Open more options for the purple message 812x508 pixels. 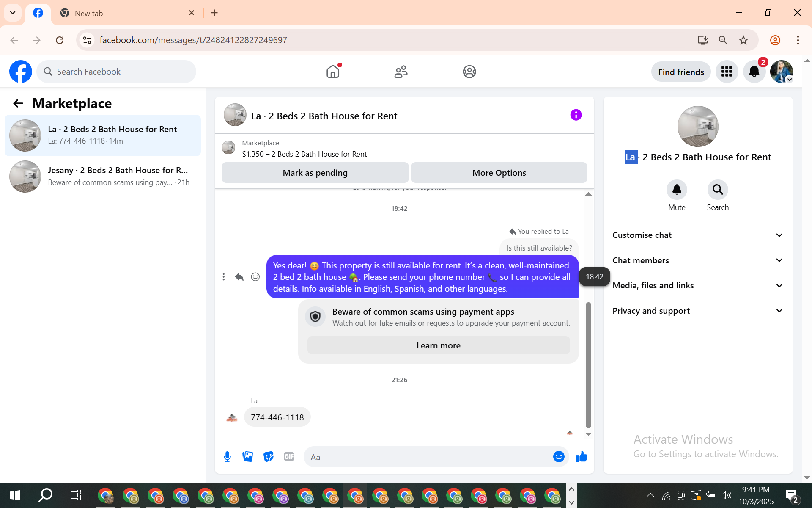point(223,277)
